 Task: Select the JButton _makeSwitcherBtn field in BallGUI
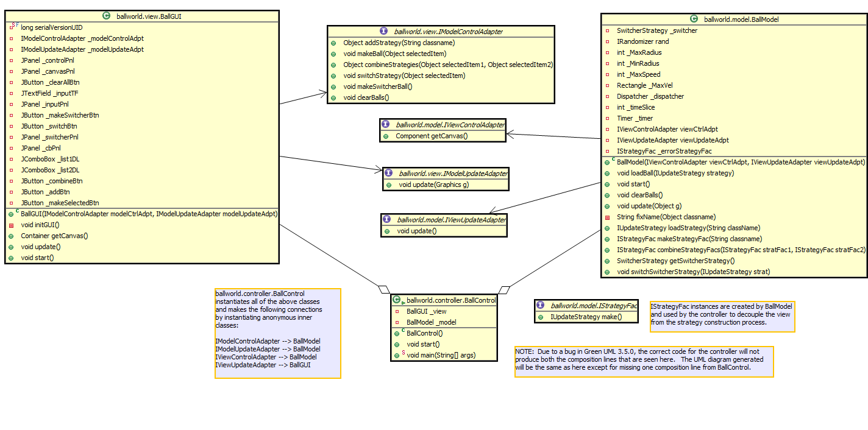pos(60,115)
